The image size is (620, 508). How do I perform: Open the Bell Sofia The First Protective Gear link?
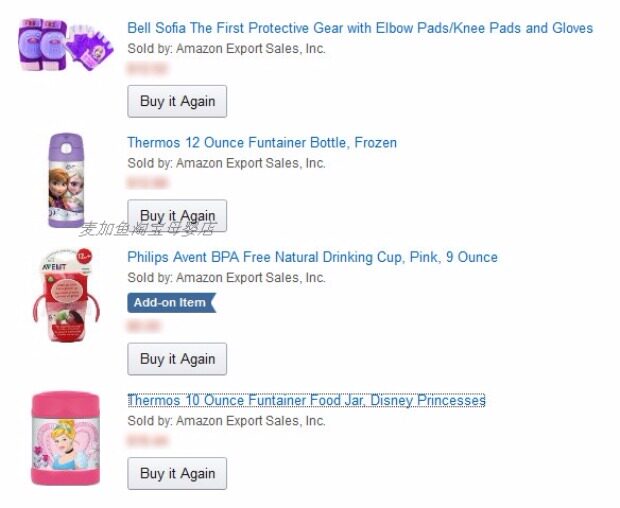[360, 28]
